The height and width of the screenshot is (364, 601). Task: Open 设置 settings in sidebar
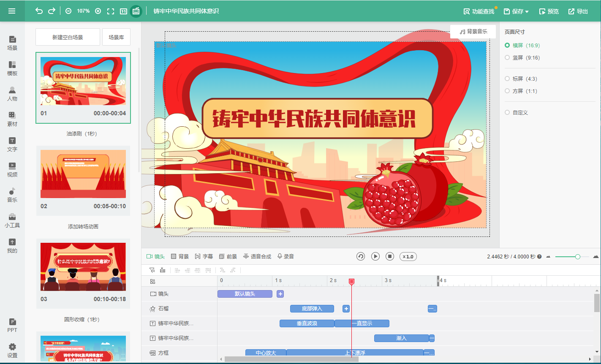(12, 350)
